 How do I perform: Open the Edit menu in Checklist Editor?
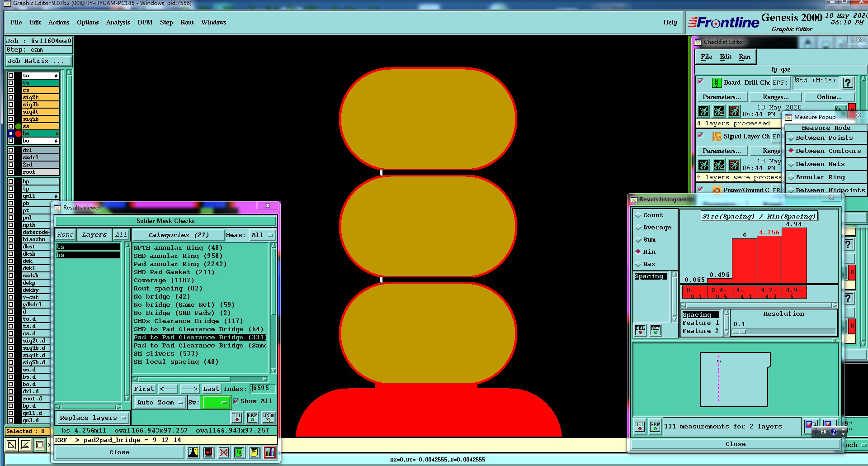click(726, 57)
